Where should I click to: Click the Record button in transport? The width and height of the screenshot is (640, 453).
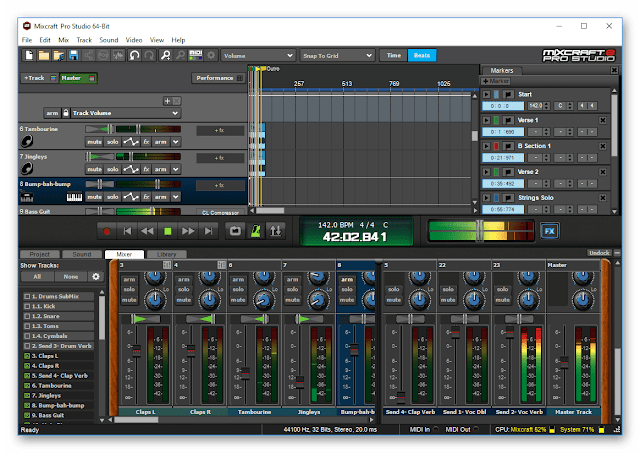pos(107,230)
